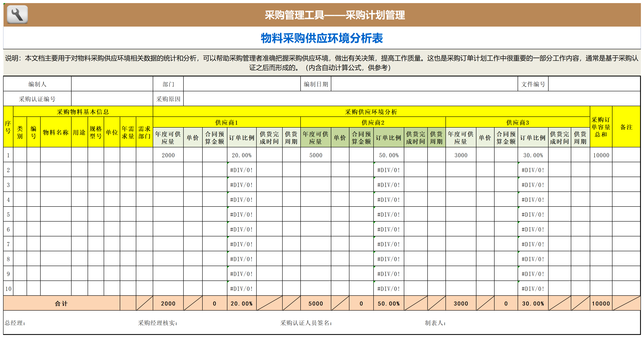Select the 需求部门 column header
Viewport: 644px width, 338px height.
tap(145, 132)
